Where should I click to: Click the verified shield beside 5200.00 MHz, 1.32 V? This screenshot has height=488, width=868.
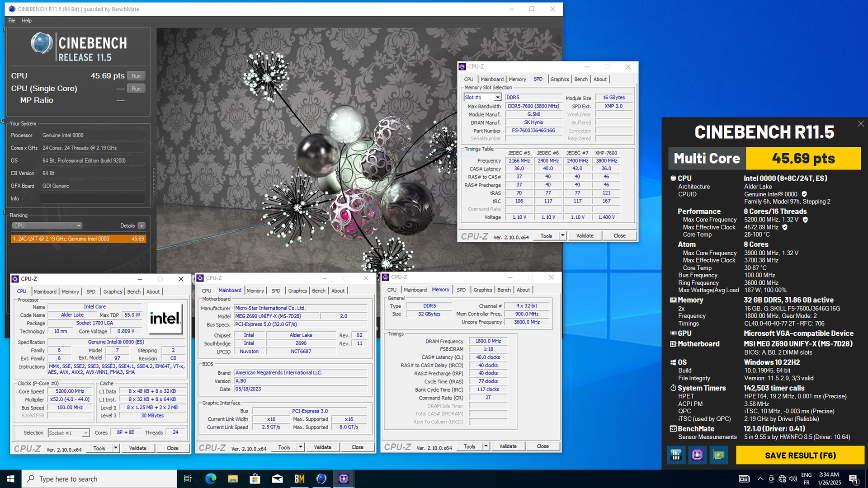click(805, 220)
